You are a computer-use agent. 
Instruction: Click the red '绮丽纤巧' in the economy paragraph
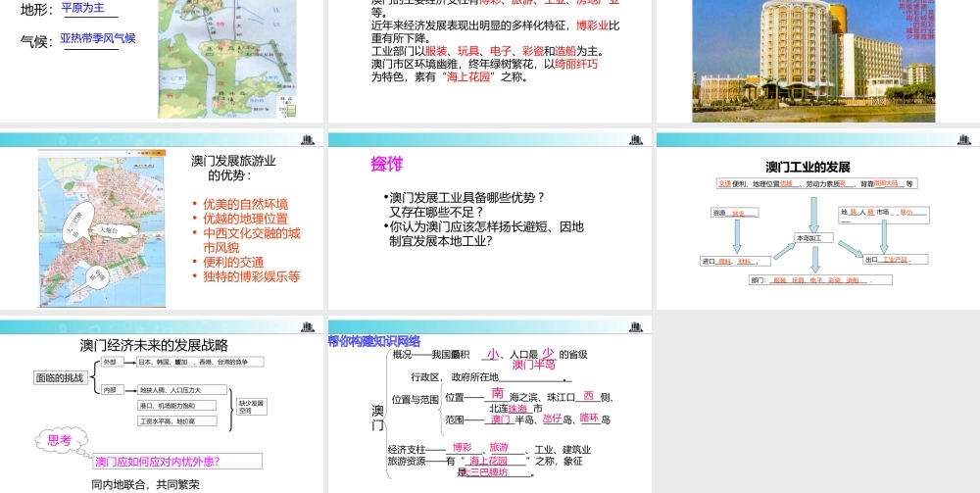(576, 64)
